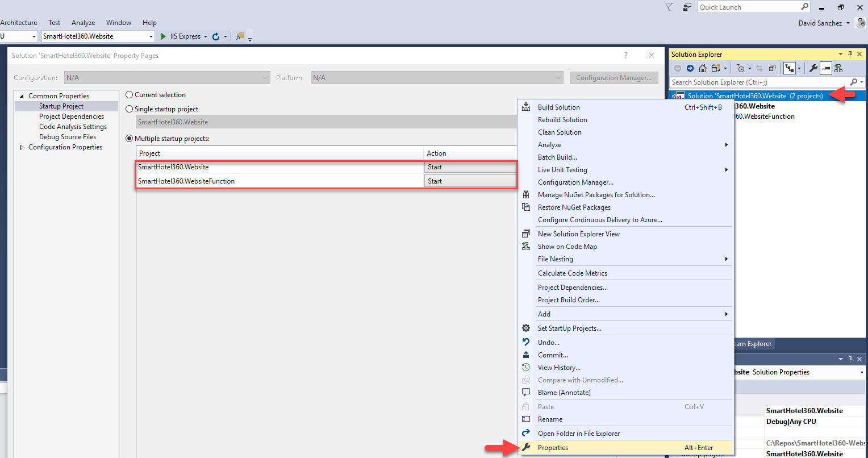Open the send feedback icon

(x=687, y=7)
